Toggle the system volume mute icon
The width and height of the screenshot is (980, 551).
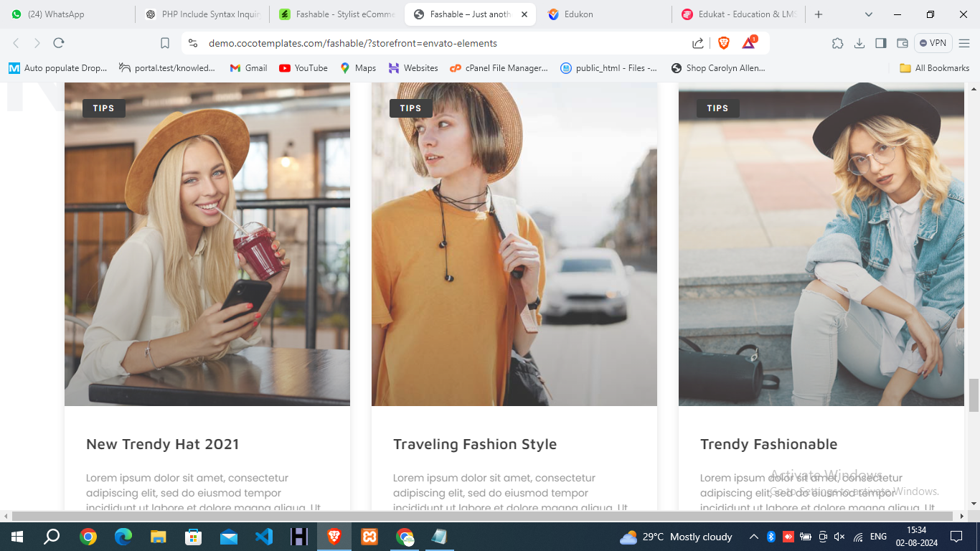click(x=839, y=537)
